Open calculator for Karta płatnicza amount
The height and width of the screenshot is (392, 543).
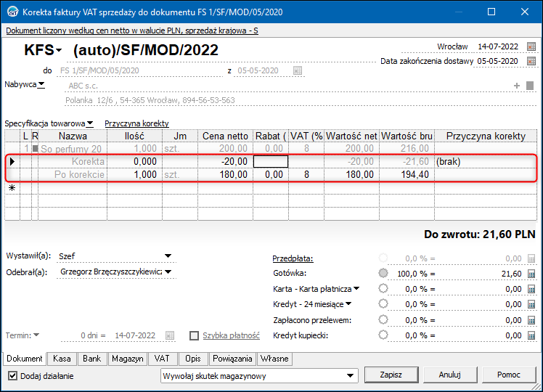click(531, 289)
